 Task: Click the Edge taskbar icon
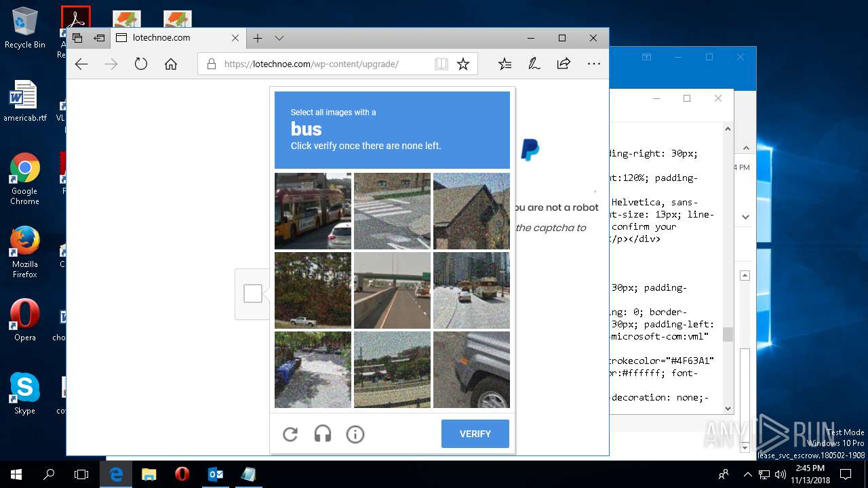pyautogui.click(x=117, y=474)
